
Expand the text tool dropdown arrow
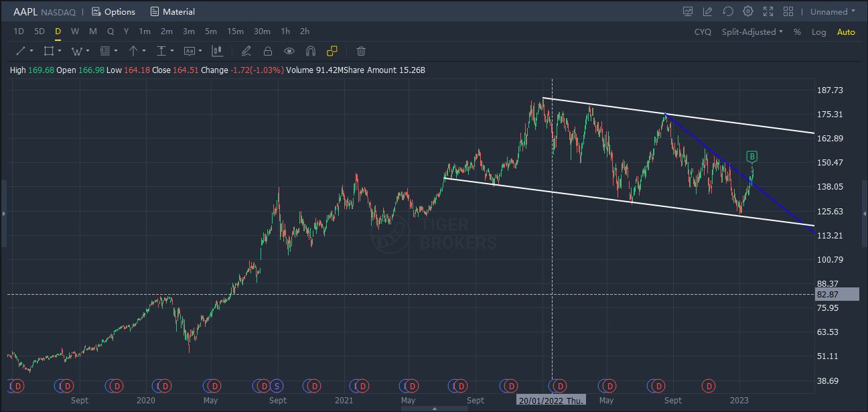200,51
